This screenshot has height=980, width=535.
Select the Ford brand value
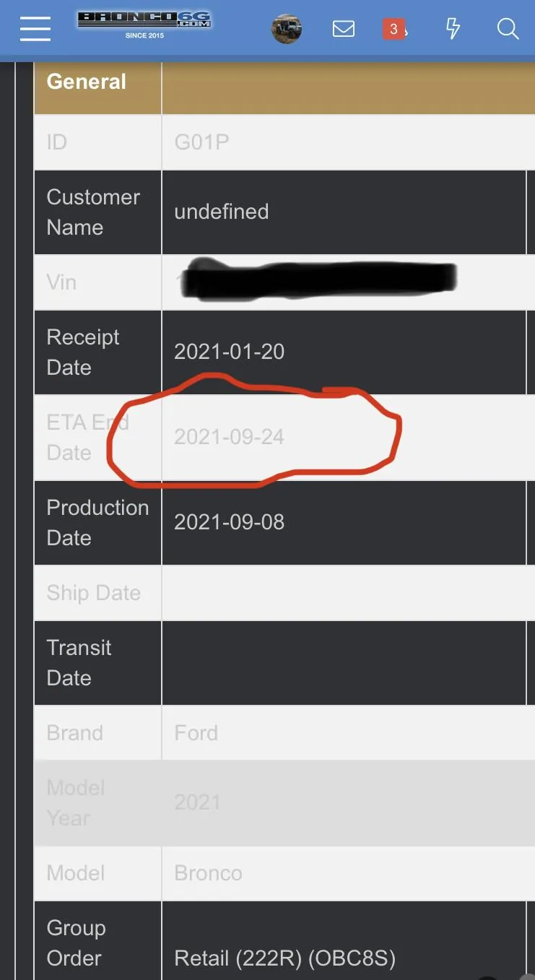[196, 733]
